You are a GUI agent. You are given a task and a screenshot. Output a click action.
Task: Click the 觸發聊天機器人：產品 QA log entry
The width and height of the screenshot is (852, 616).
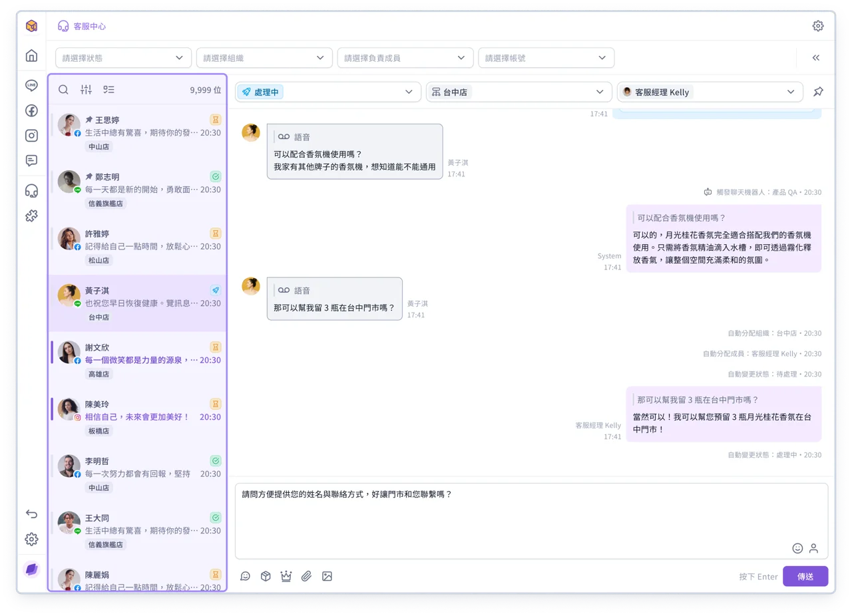click(763, 192)
